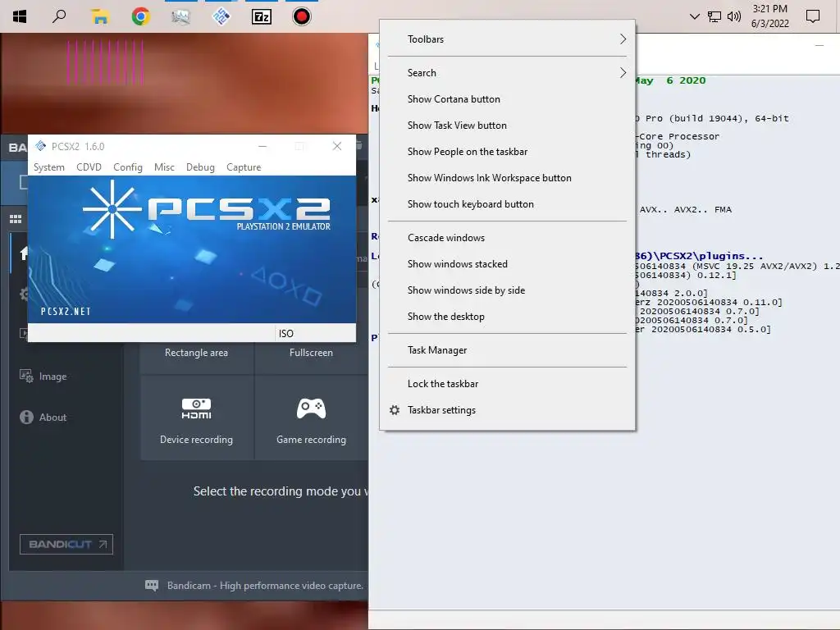The image size is (840, 630).
Task: Open the CDVD menu in PCSX2
Action: pos(89,167)
